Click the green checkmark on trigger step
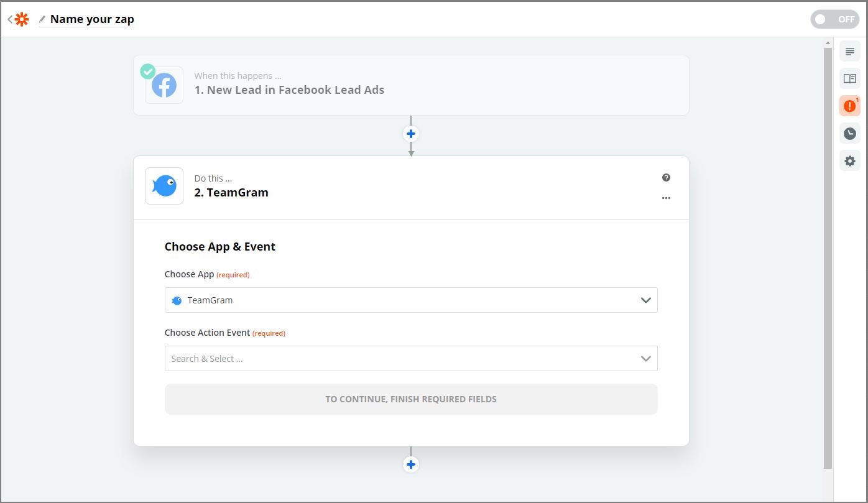Image resolution: width=868 pixels, height=503 pixels. pyautogui.click(x=147, y=72)
